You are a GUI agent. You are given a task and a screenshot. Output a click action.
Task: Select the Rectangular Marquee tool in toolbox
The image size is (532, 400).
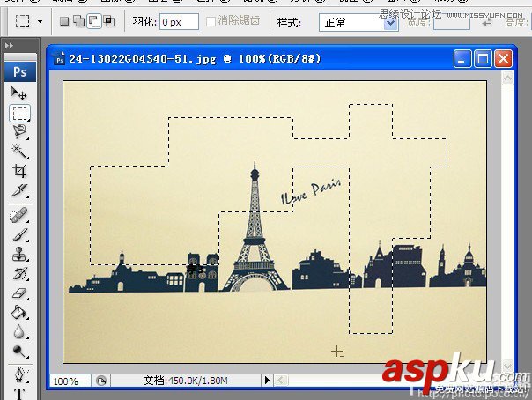point(19,114)
